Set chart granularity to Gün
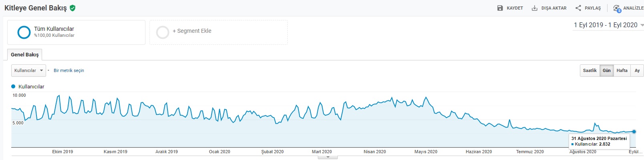Screen dimensions: 644x160 tap(607, 70)
